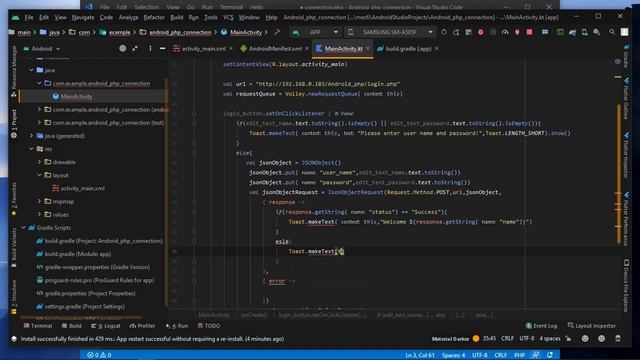Click notification bell in VS Code status bar

550,355
